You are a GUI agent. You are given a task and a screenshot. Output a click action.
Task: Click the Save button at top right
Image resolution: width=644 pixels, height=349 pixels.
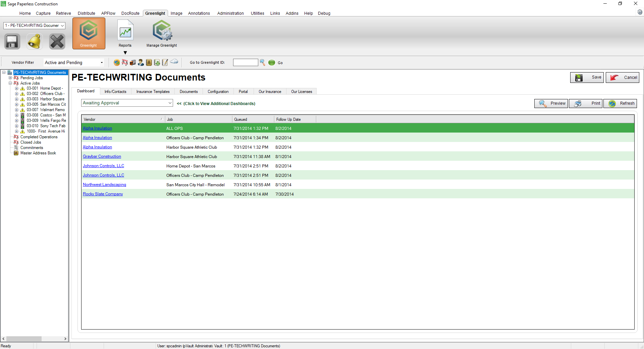coord(587,78)
